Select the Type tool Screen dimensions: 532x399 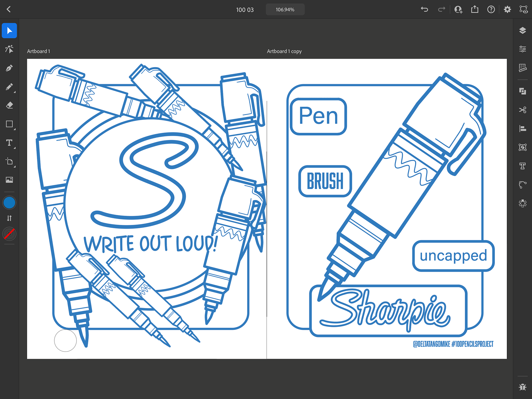point(9,143)
